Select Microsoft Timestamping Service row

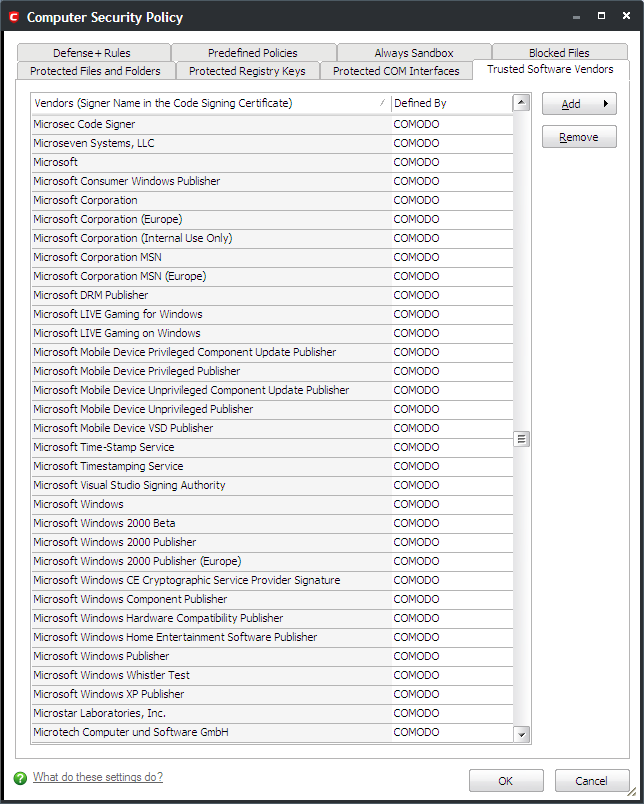pos(272,466)
